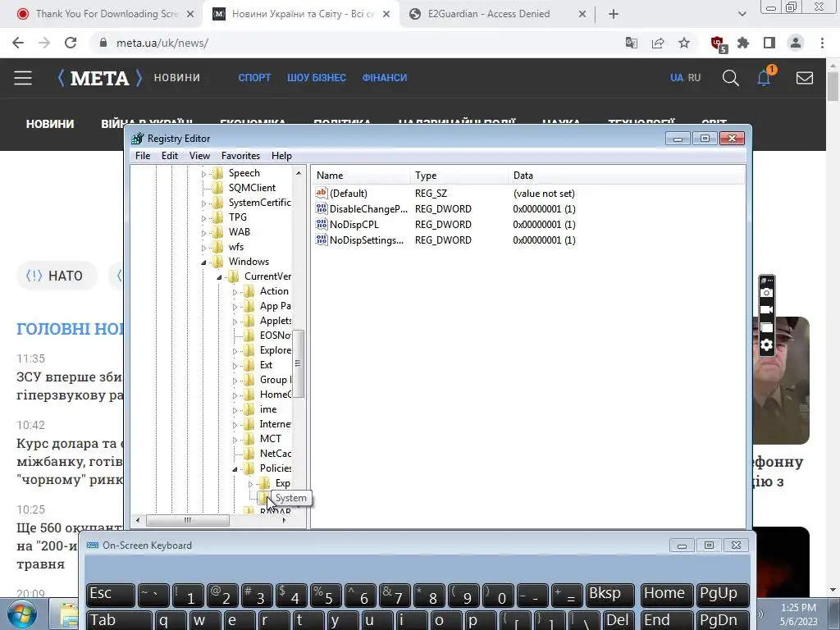Expand the Action registry key

pyautogui.click(x=235, y=292)
